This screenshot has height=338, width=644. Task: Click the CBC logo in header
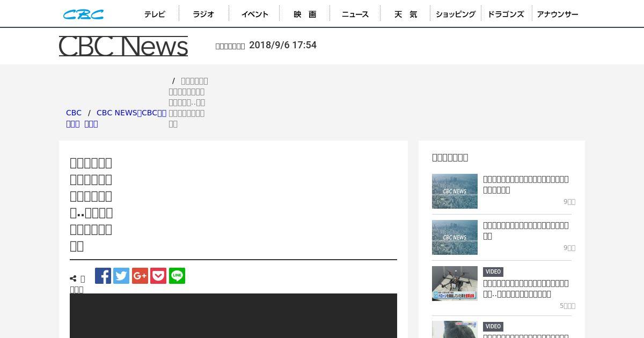(x=83, y=14)
